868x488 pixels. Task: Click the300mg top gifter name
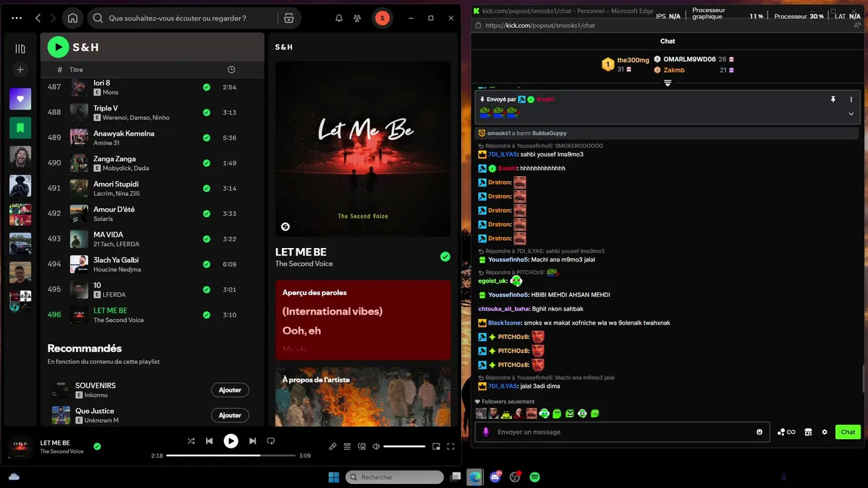tap(633, 60)
